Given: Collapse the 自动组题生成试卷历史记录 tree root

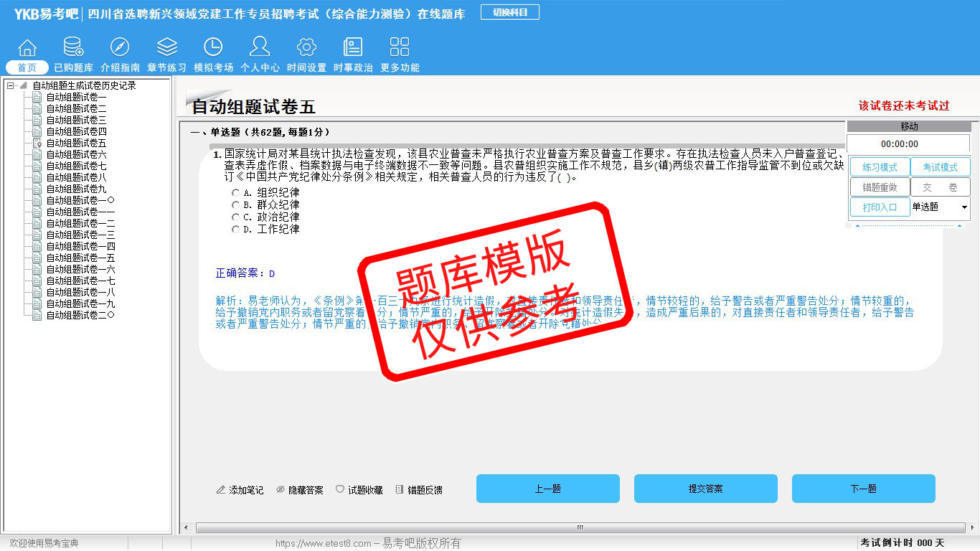Looking at the screenshot, I should (x=10, y=86).
